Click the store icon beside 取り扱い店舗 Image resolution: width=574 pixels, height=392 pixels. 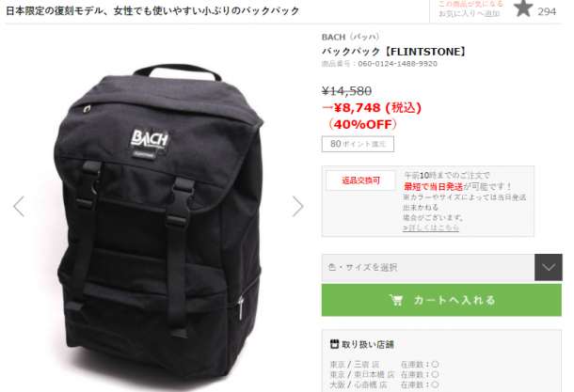click(334, 344)
